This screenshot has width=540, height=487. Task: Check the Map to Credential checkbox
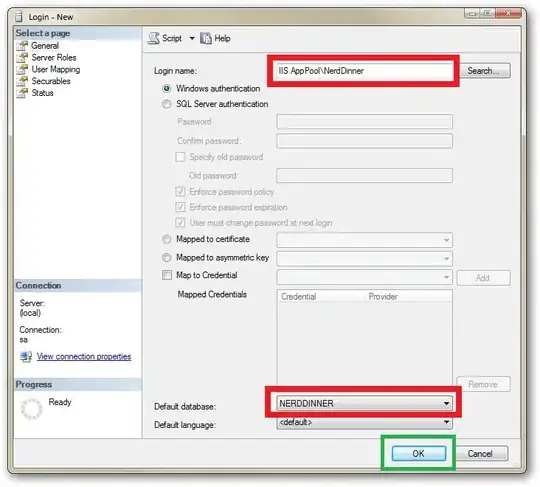click(167, 275)
